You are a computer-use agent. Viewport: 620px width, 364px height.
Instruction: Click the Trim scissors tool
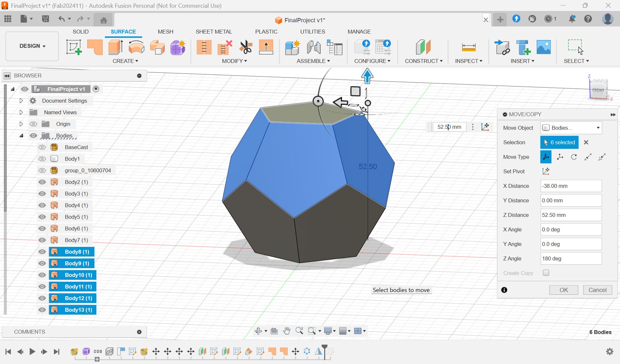click(246, 47)
